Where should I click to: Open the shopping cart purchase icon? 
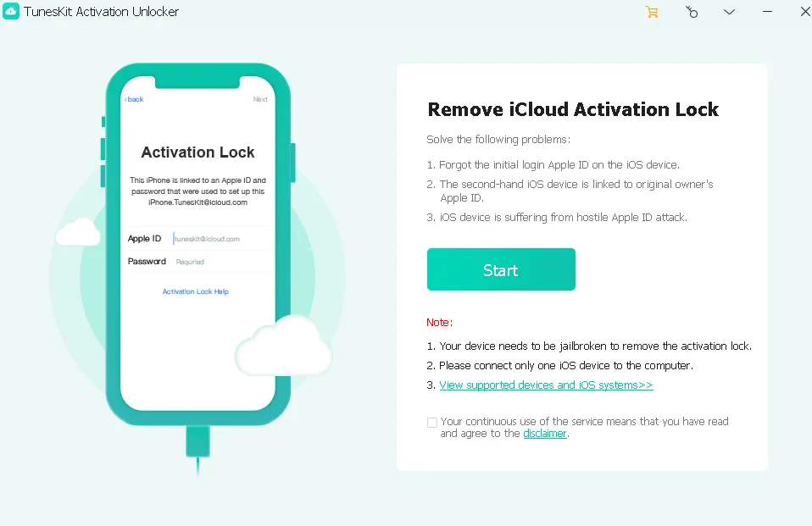[651, 12]
